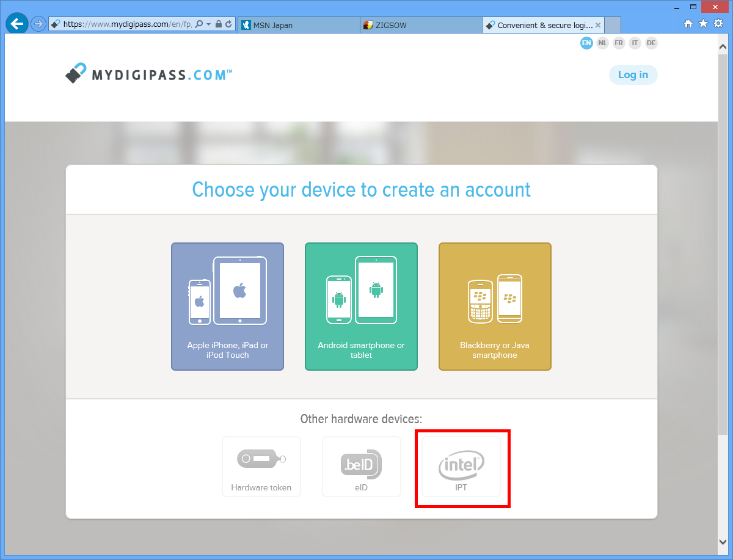Image resolution: width=733 pixels, height=560 pixels.
Task: Close the Convenient & secure login tab
Action: (598, 25)
